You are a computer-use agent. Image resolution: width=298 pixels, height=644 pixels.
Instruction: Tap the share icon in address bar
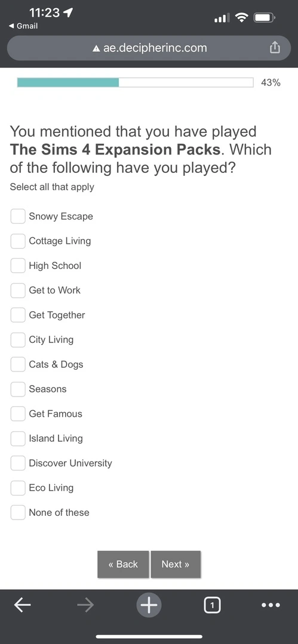tap(275, 48)
